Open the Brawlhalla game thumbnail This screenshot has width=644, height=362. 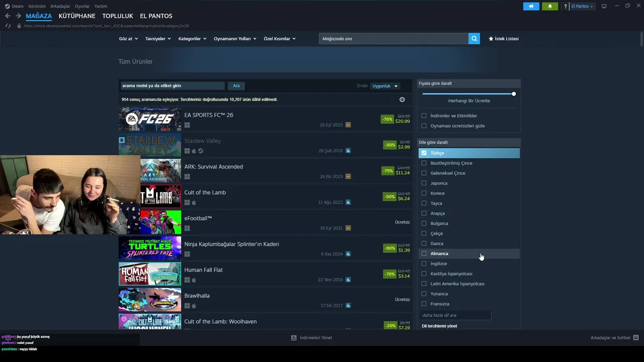pyautogui.click(x=150, y=300)
